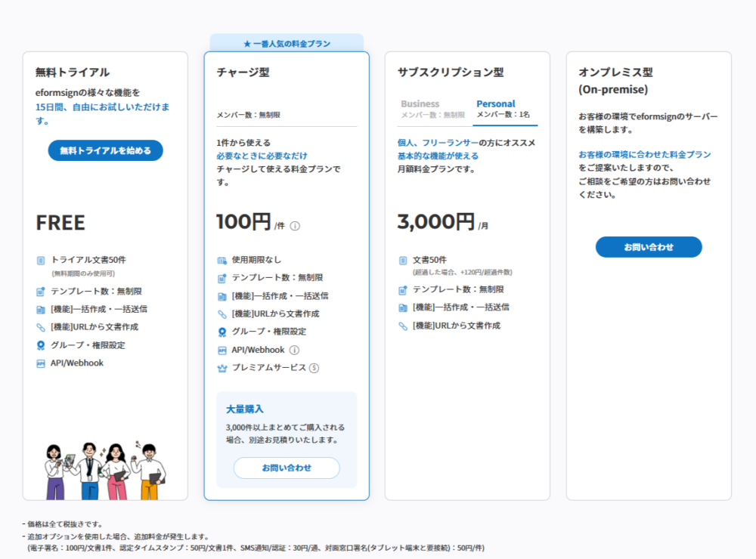756x559 pixels.
Task: Select the Personal subscription tab
Action: pyautogui.click(x=503, y=109)
